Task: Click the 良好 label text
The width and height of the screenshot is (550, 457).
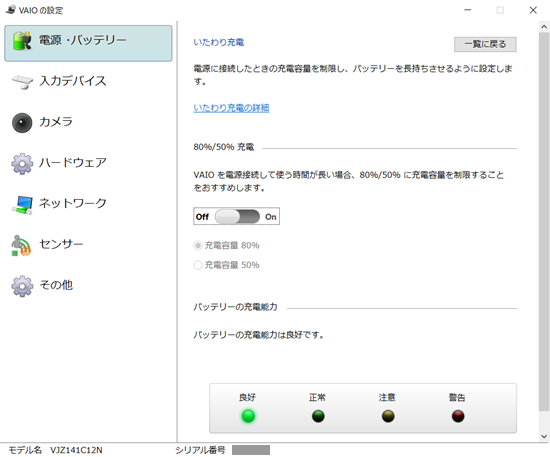Action: [247, 398]
